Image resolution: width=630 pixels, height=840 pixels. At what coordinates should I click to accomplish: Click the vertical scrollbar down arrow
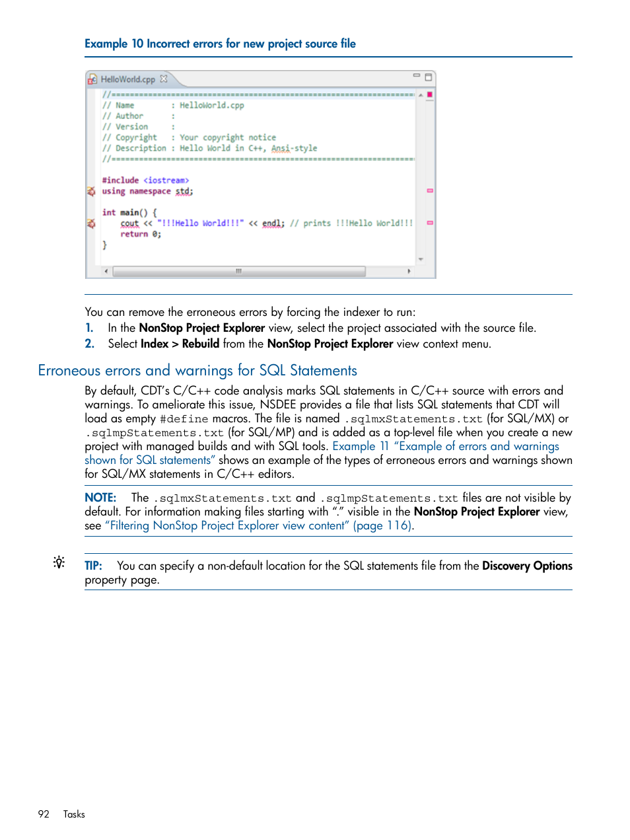tap(421, 259)
